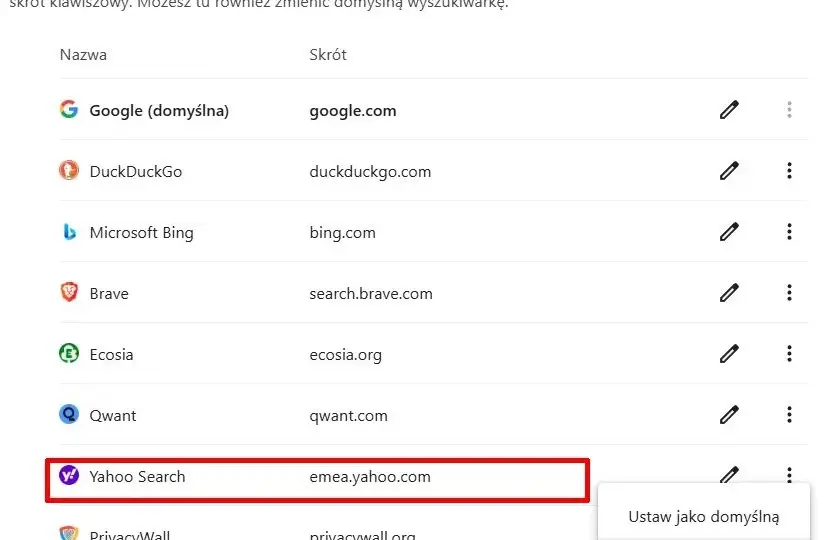Edit the DuckDuckGo search engine entry
This screenshot has width=831, height=540.
click(729, 171)
